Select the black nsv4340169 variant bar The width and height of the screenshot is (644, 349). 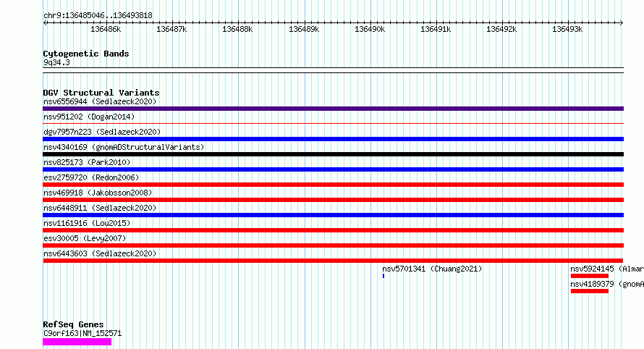(x=333, y=154)
